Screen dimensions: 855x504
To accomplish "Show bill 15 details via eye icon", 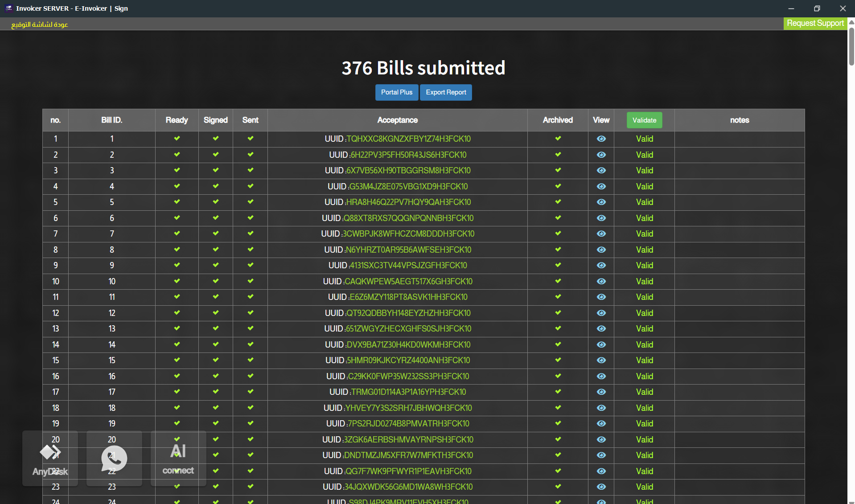I will click(601, 361).
